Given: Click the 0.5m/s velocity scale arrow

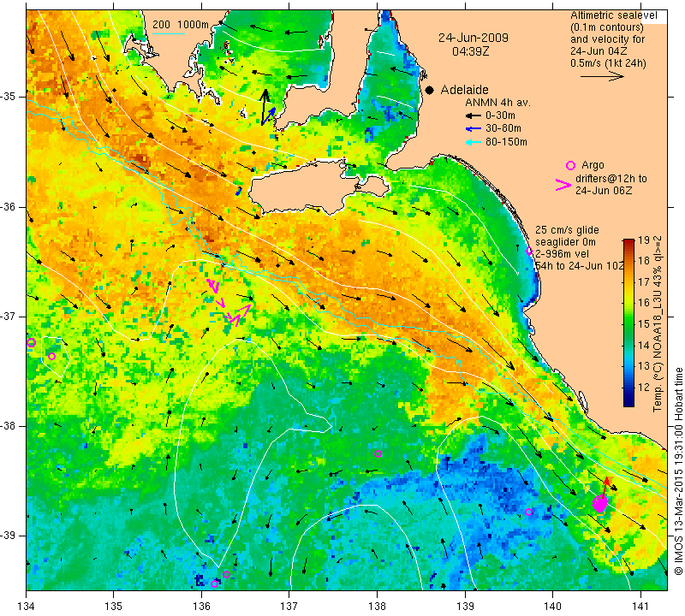Looking at the screenshot, I should pyautogui.click(x=602, y=76).
